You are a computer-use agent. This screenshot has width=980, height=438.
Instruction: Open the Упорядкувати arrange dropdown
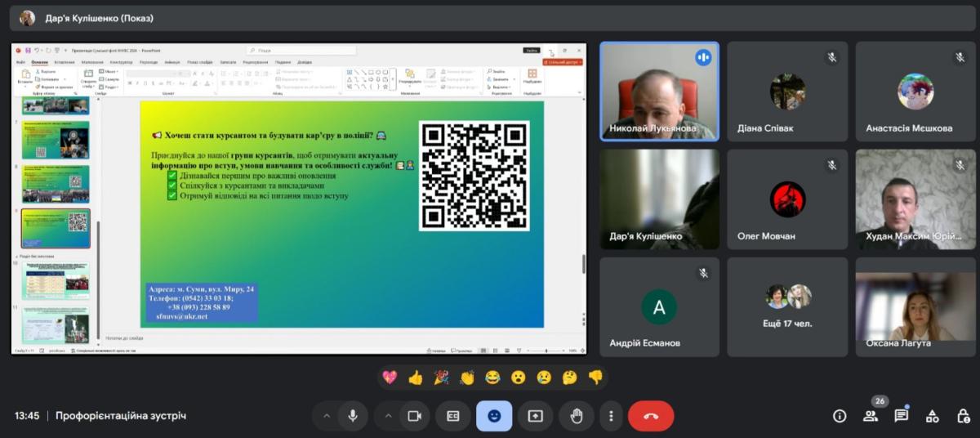pos(410,78)
